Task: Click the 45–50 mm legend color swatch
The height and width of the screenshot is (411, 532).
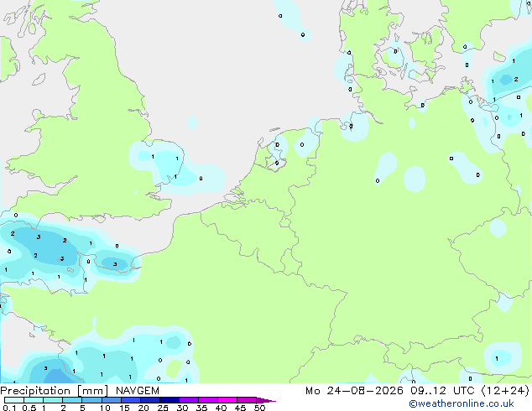Action: [247, 400]
